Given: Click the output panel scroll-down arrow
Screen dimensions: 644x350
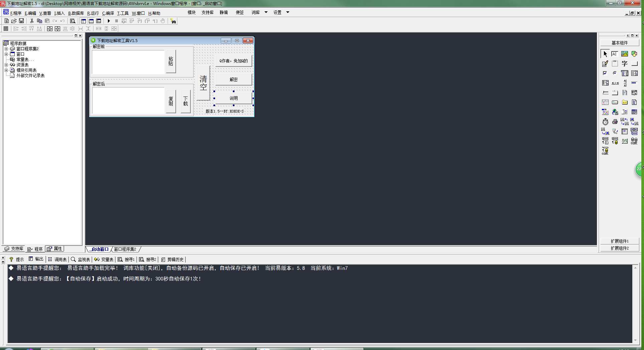Looking at the screenshot, I should click(635, 340).
